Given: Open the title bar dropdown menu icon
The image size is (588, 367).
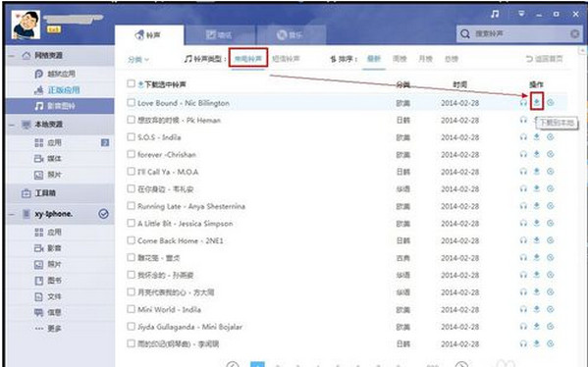Looking at the screenshot, I should [521, 14].
